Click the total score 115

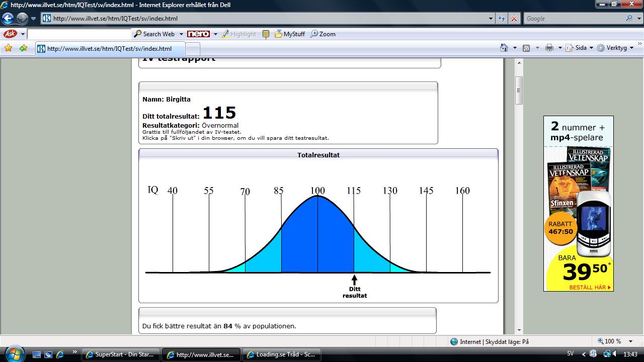pyautogui.click(x=219, y=113)
